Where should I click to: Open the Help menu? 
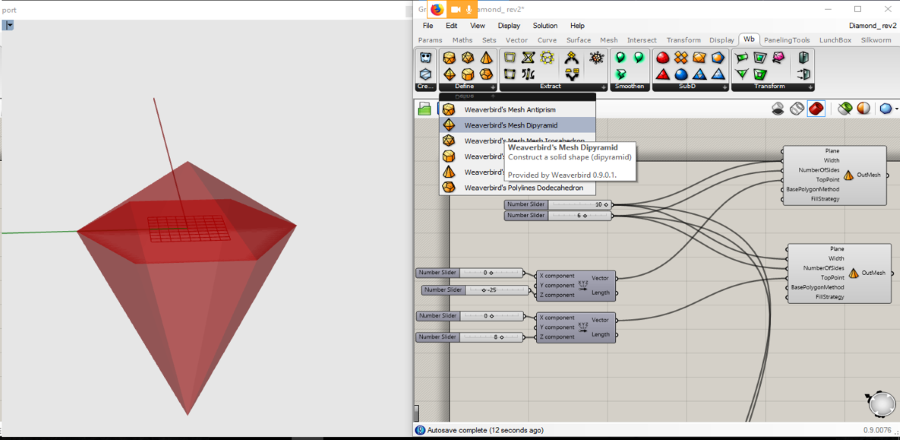point(577,26)
